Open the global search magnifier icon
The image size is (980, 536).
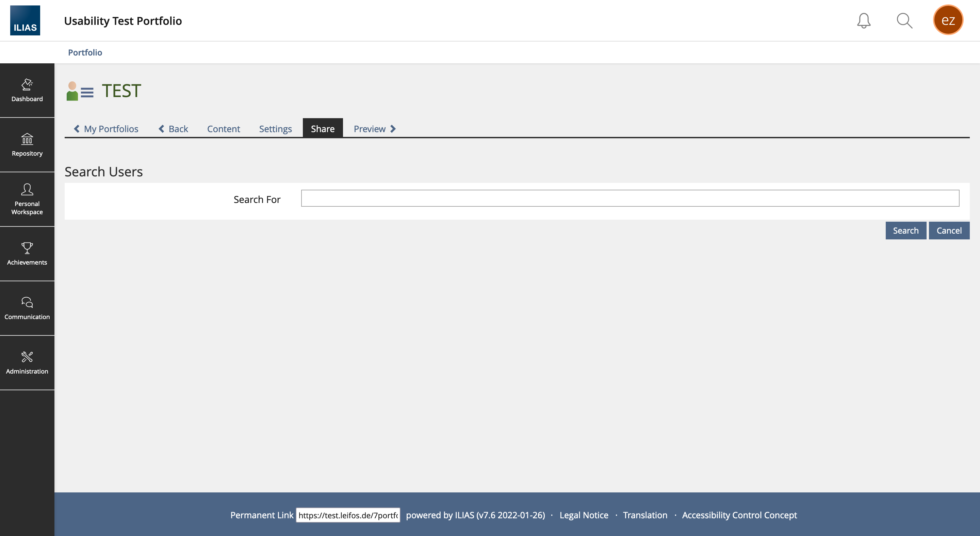[x=904, y=20]
